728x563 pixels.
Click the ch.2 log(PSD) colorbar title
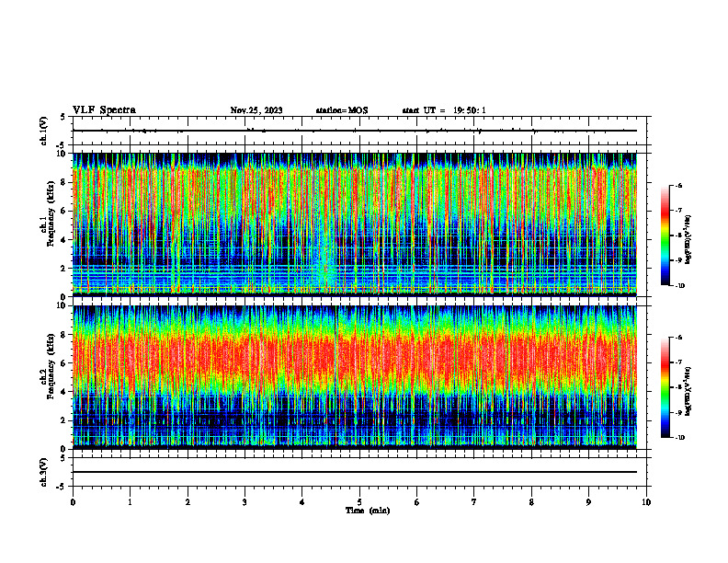[x=688, y=391]
